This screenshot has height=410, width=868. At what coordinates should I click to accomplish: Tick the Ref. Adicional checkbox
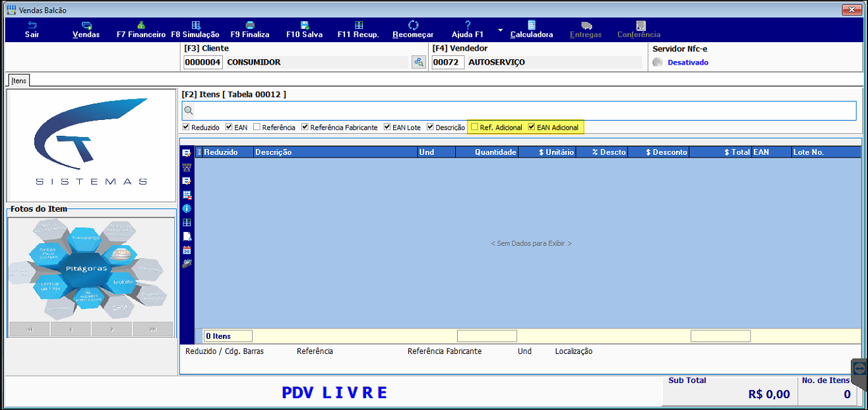[474, 127]
